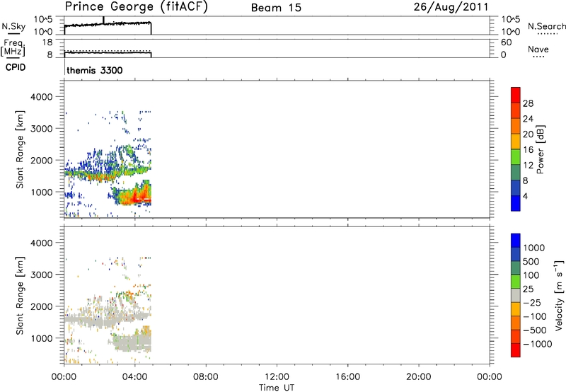Click the 'Prince George (fitACF)' title
566x392 pixels.
(136, 7)
